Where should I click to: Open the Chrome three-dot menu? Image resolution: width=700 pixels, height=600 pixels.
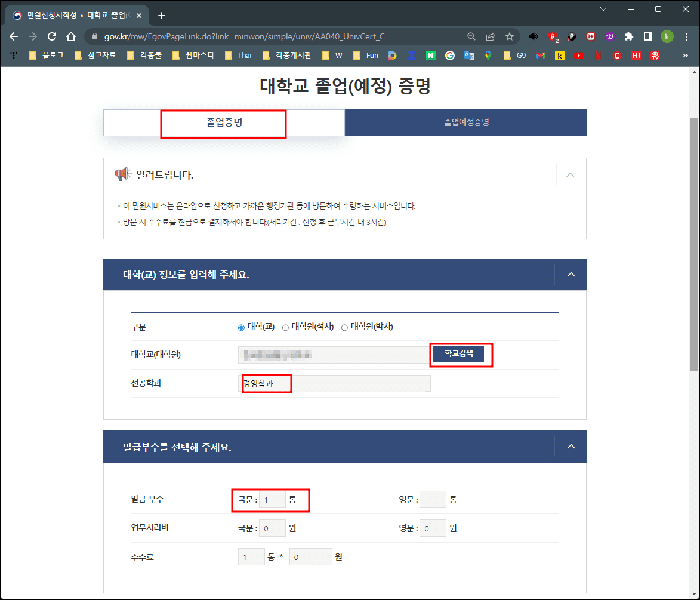click(x=687, y=36)
